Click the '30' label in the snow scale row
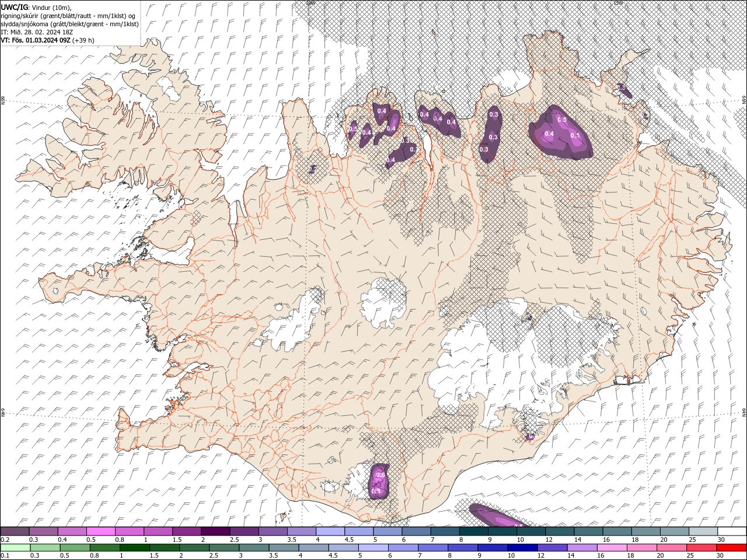 [721, 540]
